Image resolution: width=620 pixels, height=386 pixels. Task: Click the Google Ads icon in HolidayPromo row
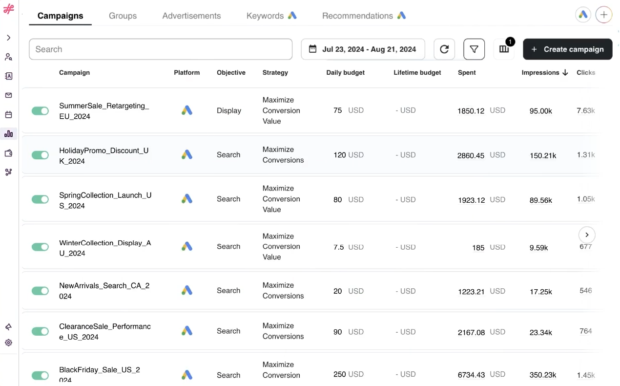187,154
